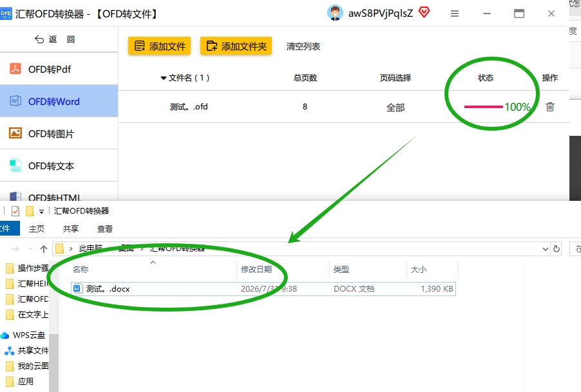Click the trash icon for 测试。.ofd

click(550, 107)
